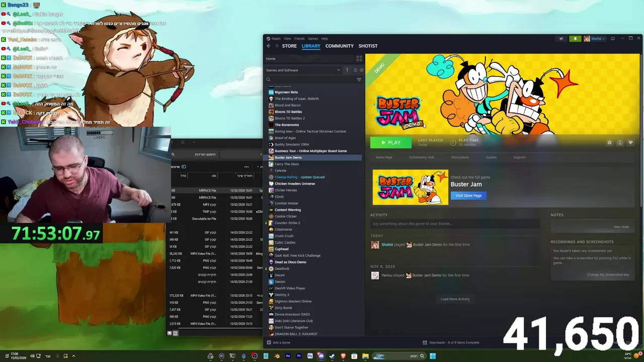
Task: Open Shotist account dropdown in Steam header
Action: 598,39
